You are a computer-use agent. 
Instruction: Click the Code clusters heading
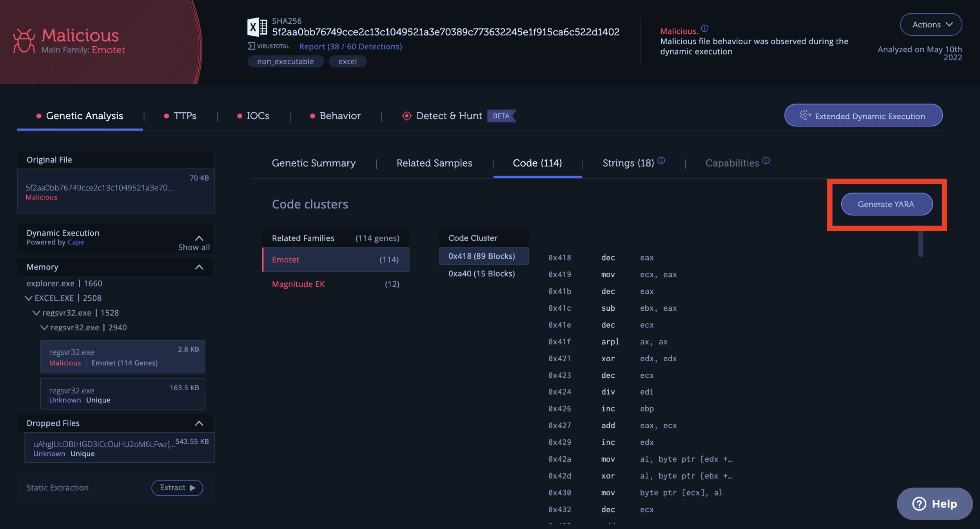pos(310,204)
